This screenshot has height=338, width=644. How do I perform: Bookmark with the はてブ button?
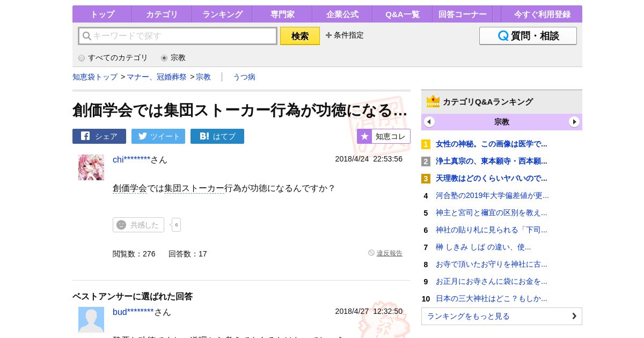coord(217,136)
